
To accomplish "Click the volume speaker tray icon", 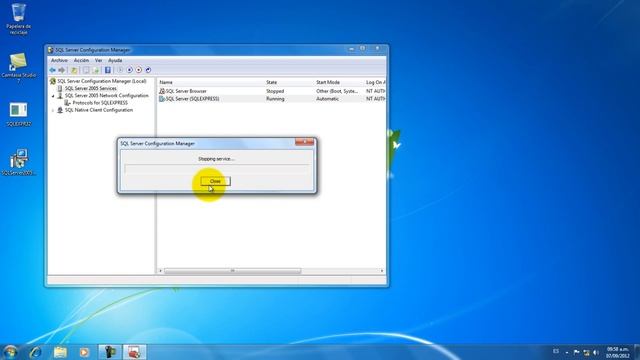I will pyautogui.click(x=596, y=352).
